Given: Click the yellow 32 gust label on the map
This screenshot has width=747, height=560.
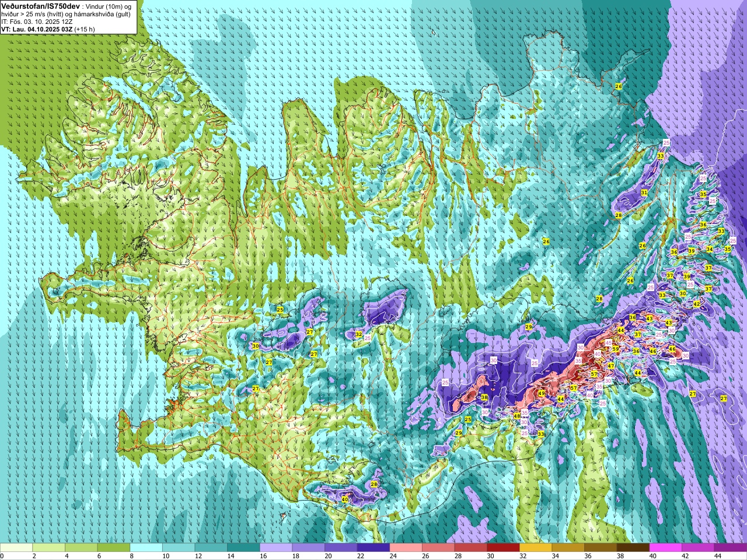Looking at the screenshot, I should [359, 334].
